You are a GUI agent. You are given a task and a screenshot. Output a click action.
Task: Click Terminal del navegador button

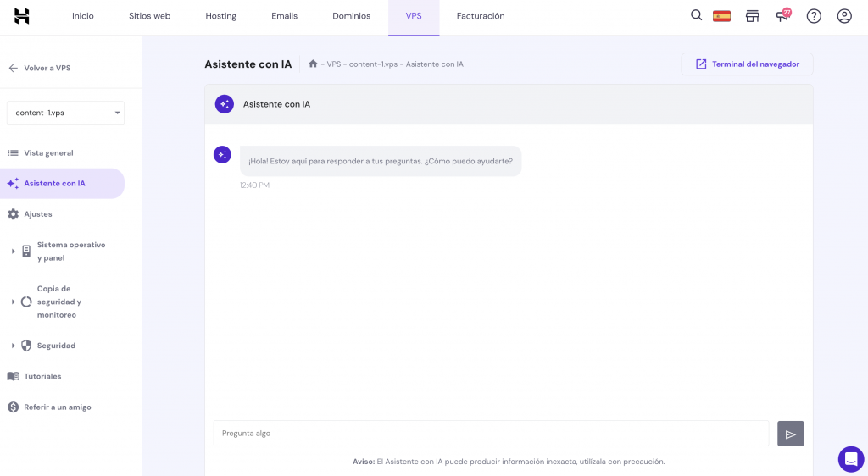click(747, 64)
